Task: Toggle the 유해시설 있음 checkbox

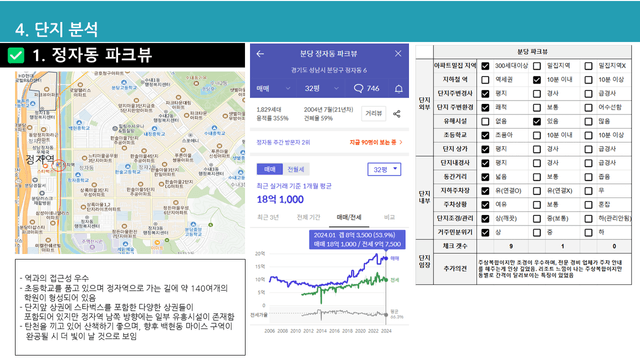Action: click(x=537, y=121)
